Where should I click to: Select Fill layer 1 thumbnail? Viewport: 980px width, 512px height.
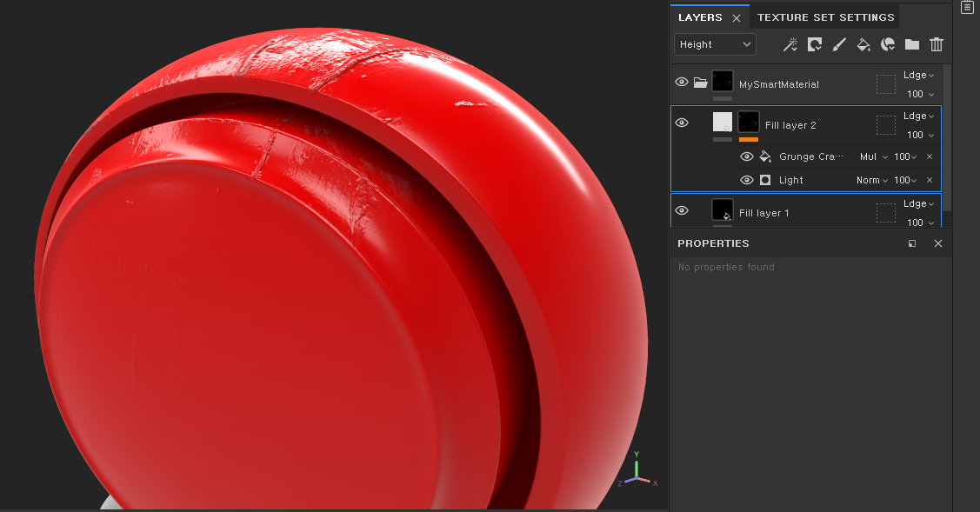point(723,210)
